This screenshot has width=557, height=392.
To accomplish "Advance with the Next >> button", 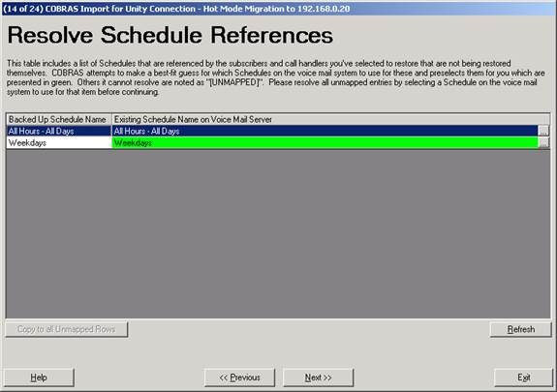I will [318, 377].
